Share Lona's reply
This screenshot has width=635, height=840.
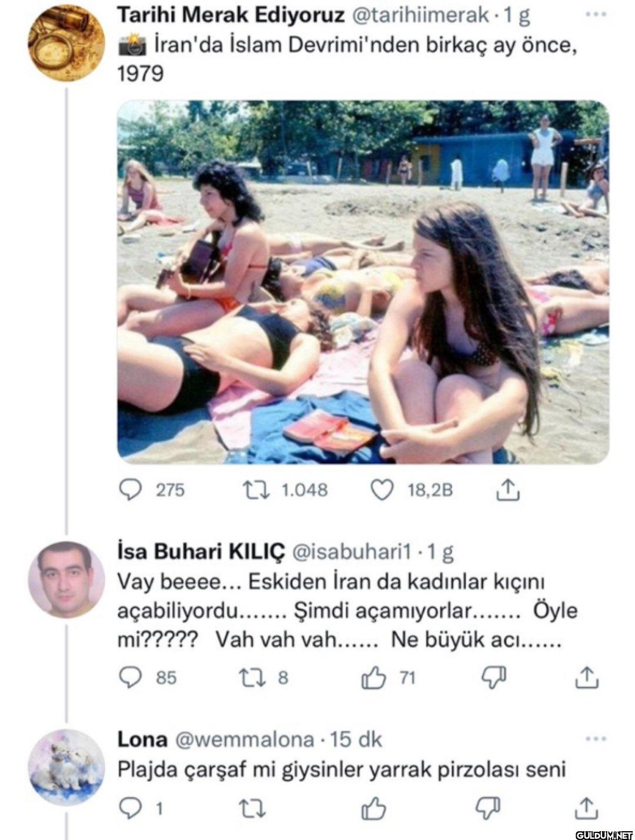point(586,809)
